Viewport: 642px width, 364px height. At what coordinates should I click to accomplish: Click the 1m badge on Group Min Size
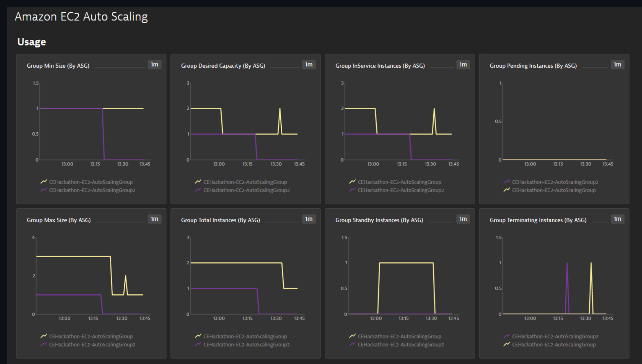154,65
